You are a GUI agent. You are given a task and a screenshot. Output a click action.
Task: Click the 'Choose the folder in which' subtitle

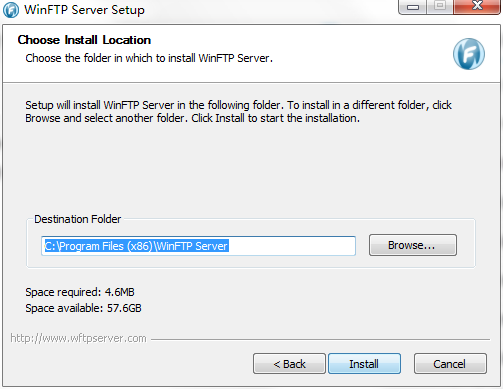(x=149, y=58)
